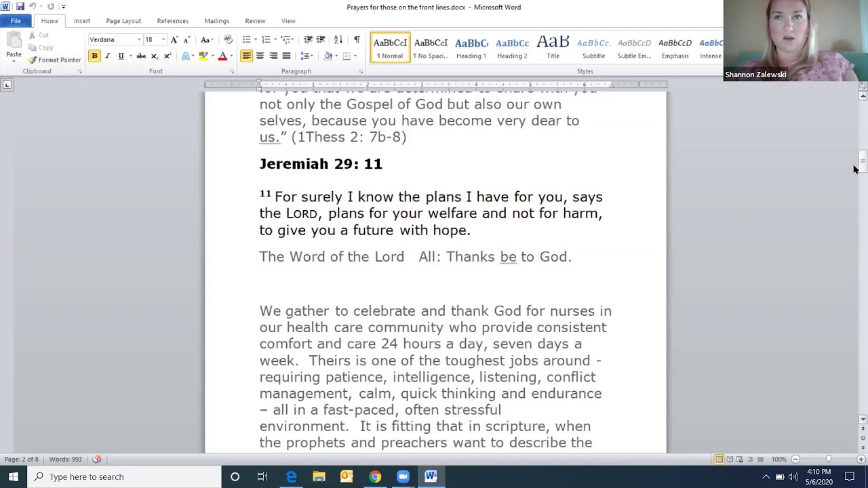
Task: Toggle Print Layout view button
Action: 719,460
